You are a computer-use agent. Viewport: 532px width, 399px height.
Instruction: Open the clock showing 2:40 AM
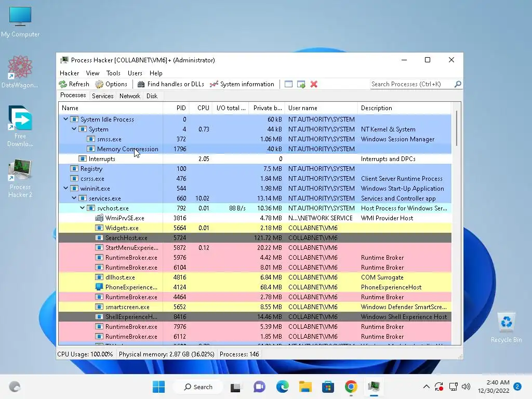[x=494, y=387]
